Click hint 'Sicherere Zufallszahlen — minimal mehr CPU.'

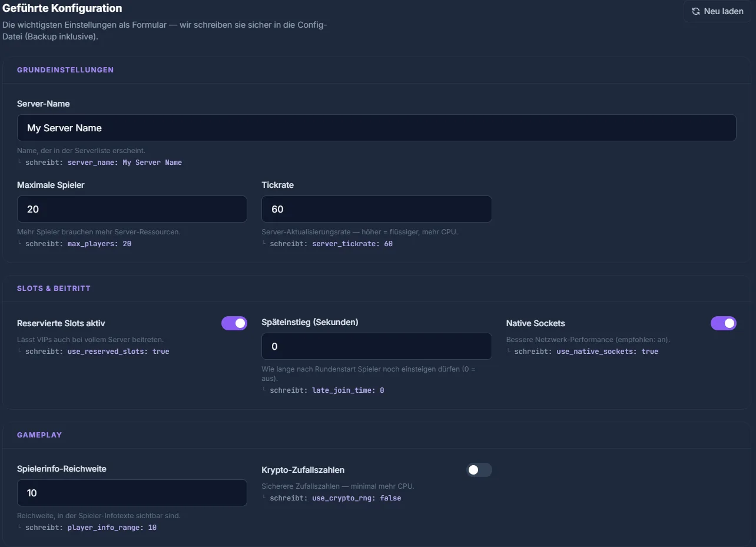(x=338, y=486)
